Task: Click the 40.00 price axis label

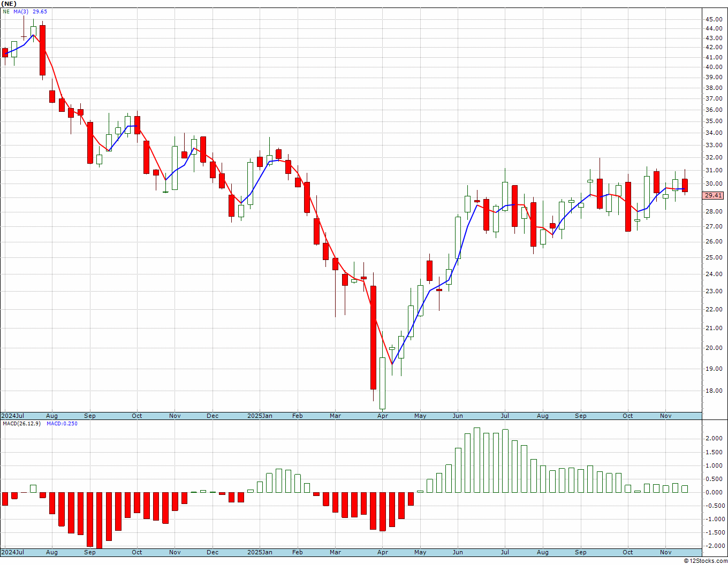Action: point(714,67)
